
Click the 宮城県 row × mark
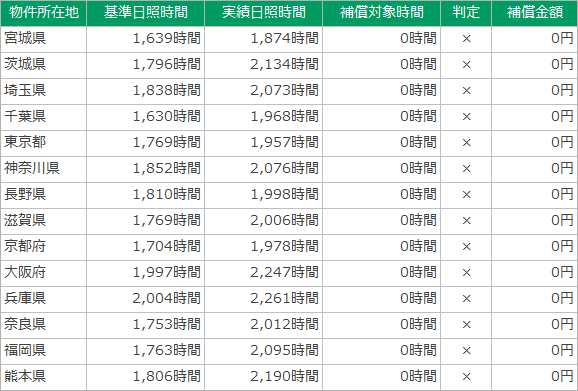pyautogui.click(x=466, y=39)
